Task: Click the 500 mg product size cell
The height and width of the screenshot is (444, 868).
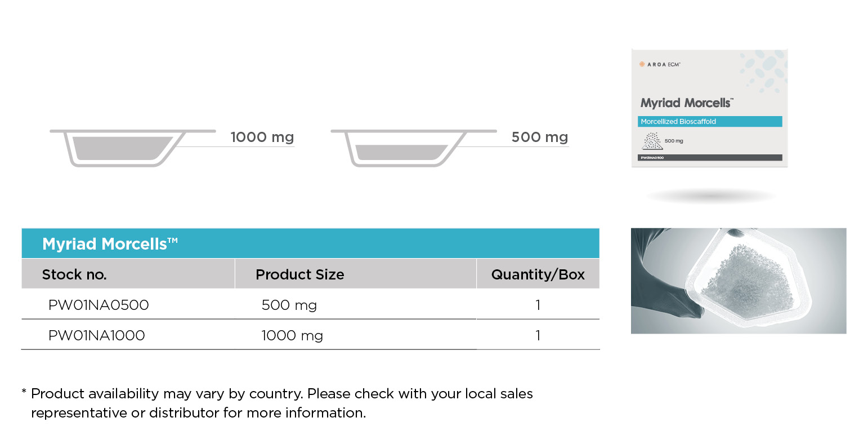Action: pyautogui.click(x=289, y=305)
